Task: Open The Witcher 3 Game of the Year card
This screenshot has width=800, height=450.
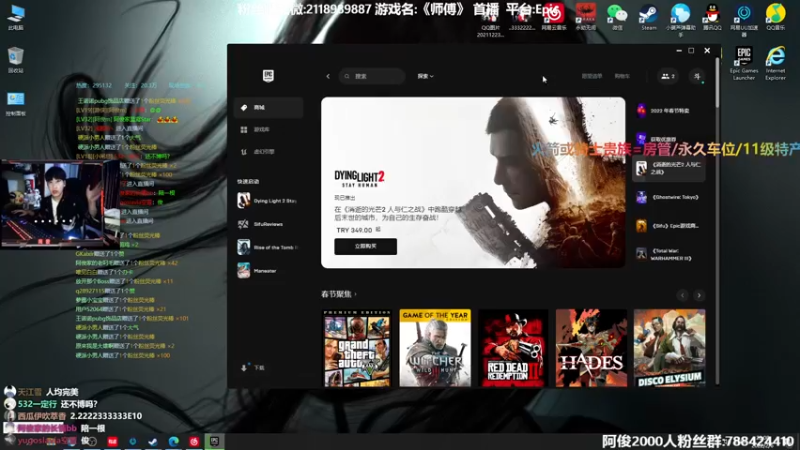Action: click(435, 348)
